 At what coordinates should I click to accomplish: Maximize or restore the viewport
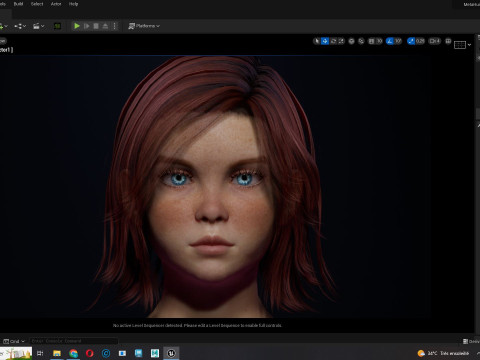click(x=448, y=41)
